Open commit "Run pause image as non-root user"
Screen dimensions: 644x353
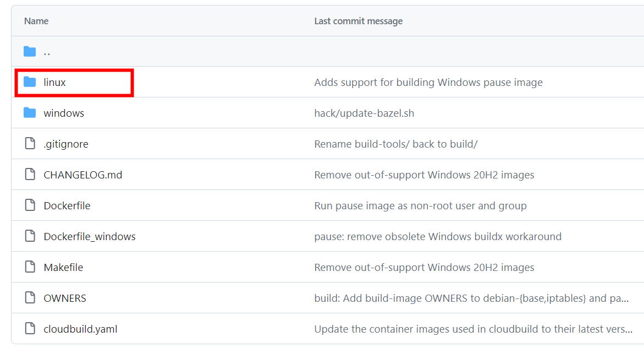click(420, 206)
